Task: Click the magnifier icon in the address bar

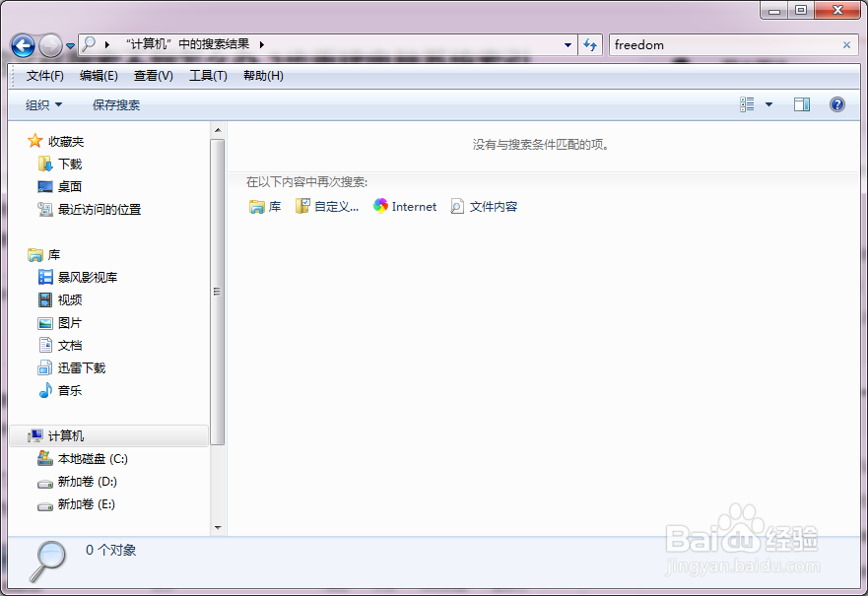Action: (89, 44)
